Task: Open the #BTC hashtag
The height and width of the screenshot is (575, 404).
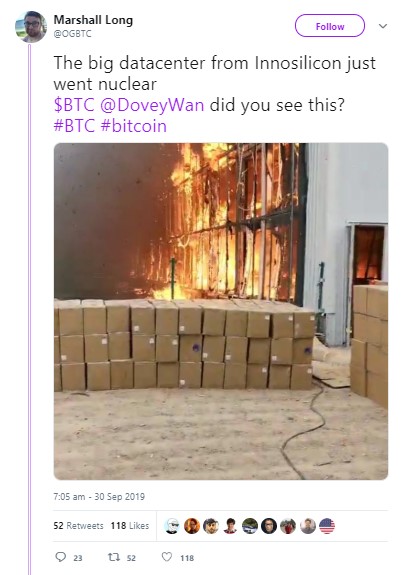Action: point(74,126)
